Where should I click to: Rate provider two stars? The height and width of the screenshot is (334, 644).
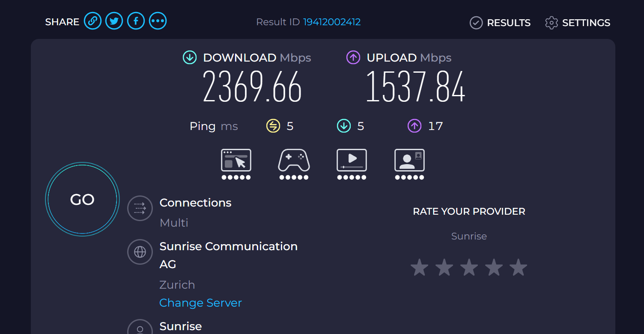pos(444,268)
